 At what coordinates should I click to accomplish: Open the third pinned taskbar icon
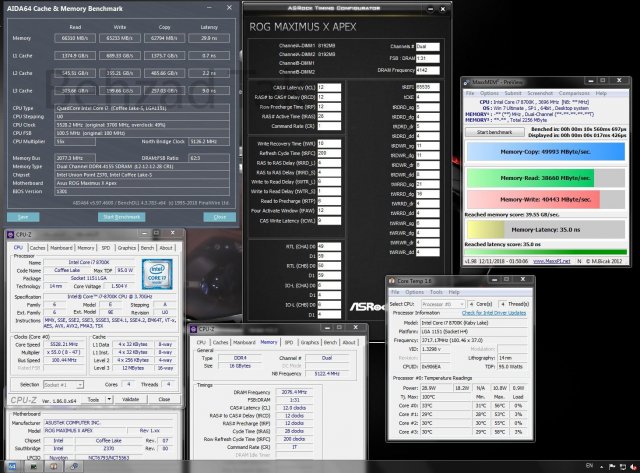[53, 466]
